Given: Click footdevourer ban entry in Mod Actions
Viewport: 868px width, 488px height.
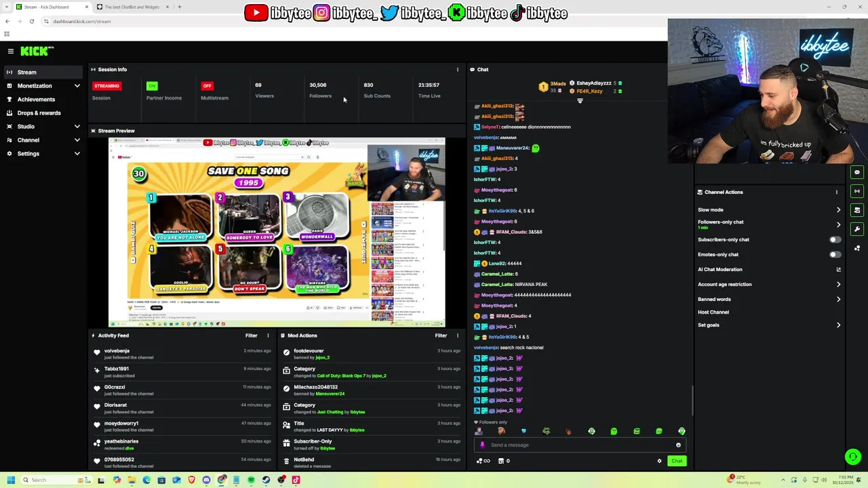Looking at the screenshot, I should click(371, 354).
